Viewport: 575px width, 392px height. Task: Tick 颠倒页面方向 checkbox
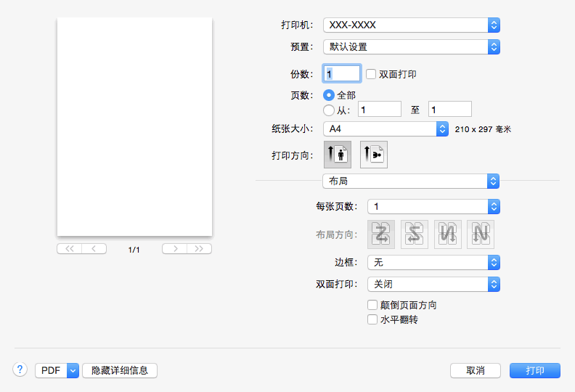click(372, 305)
